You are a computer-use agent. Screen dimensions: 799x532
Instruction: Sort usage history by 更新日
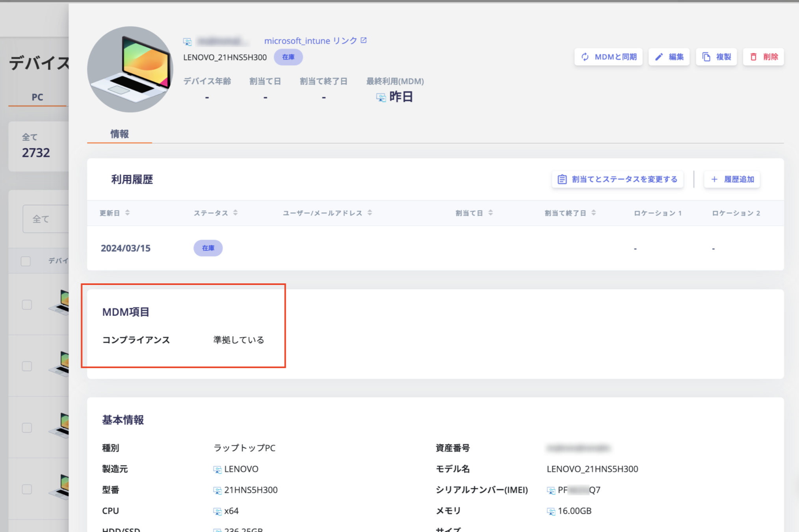(127, 213)
